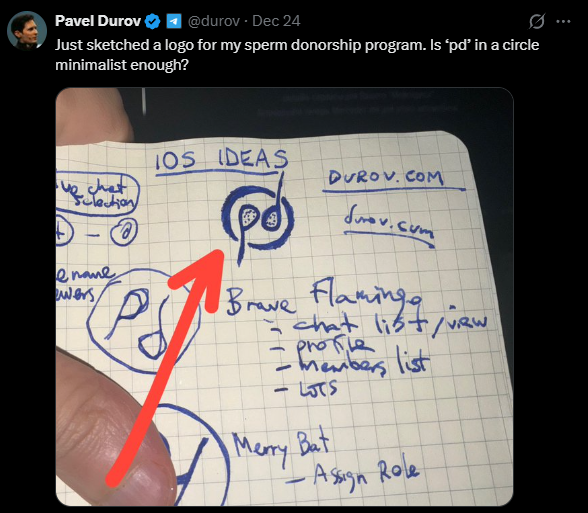
Task: Click the handwritten IOS IDEAS title
Action: (222, 159)
